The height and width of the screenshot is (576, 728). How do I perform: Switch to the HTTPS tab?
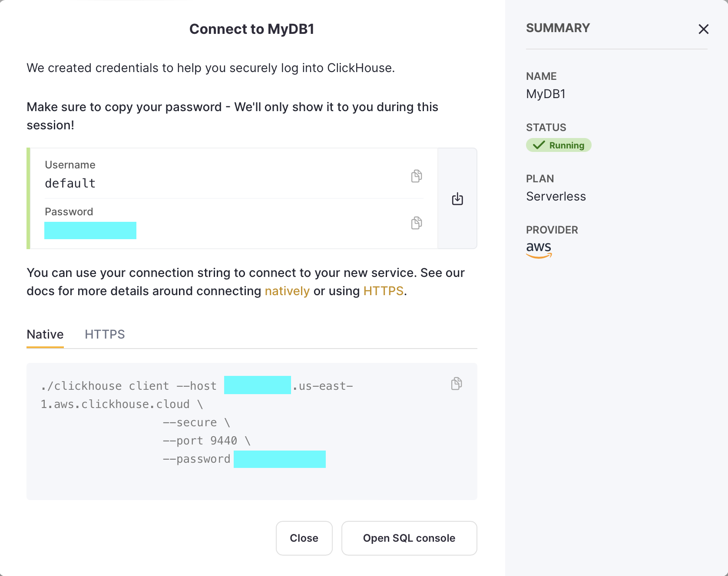pyautogui.click(x=105, y=334)
